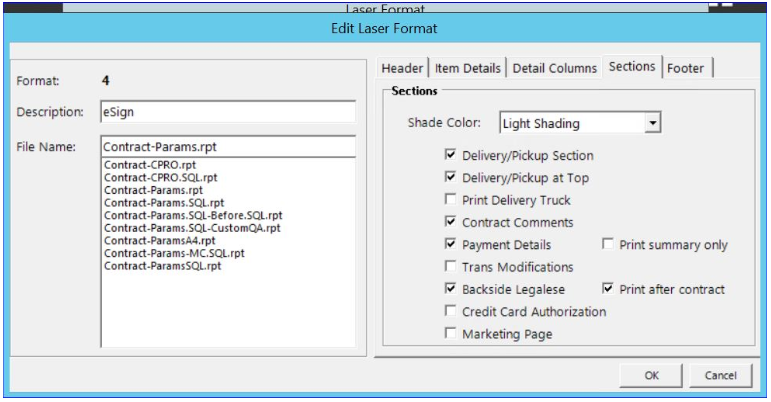Image resolution: width=771 pixels, height=402 pixels.
Task: Disable Contract Comments checkbox
Action: click(451, 222)
